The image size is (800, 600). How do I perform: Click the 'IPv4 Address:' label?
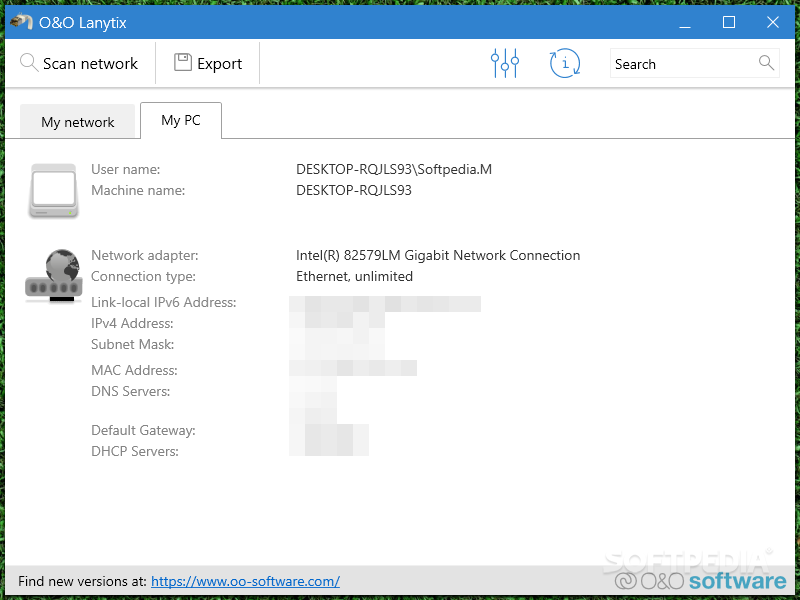click(x=132, y=323)
